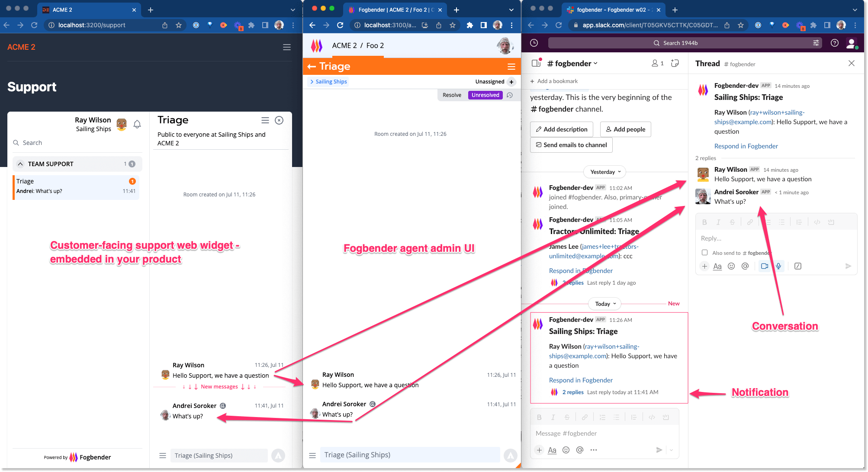The width and height of the screenshot is (868, 472).
Task: Toggle formatting Aa in channel message box
Action: coord(552,450)
